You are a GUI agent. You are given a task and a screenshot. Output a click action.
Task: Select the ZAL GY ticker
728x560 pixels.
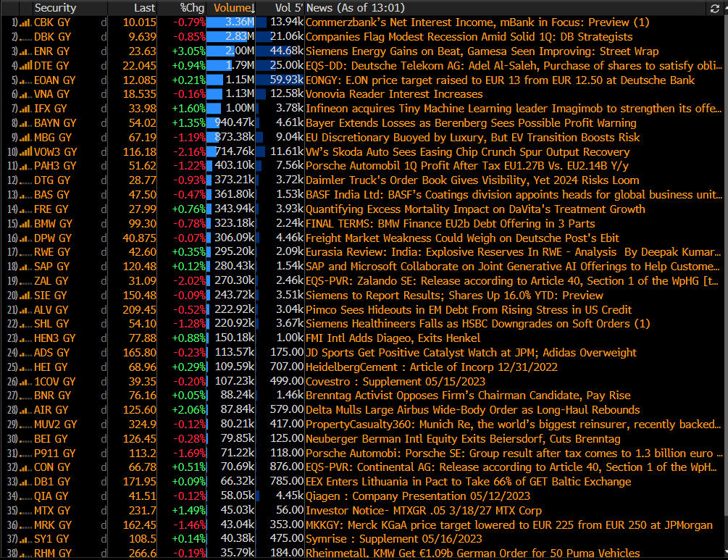(51, 281)
